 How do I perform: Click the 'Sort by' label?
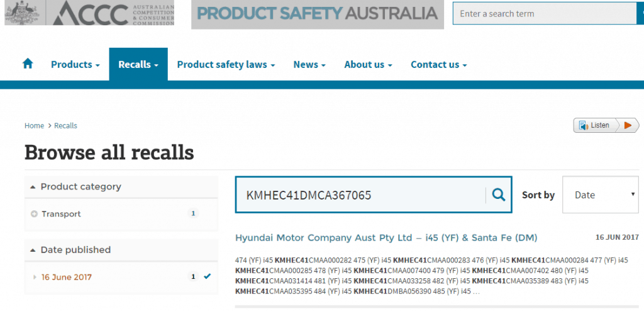coord(538,195)
